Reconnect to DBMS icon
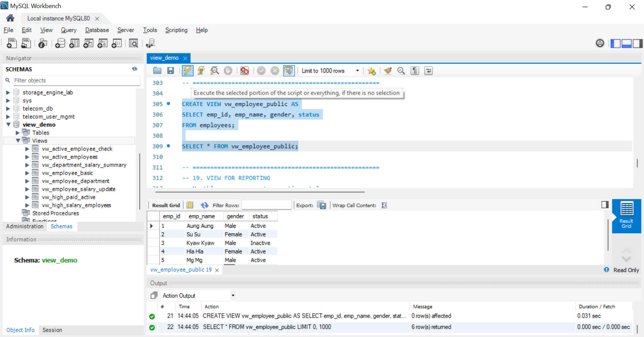This screenshot has width=644, height=337. point(150,43)
